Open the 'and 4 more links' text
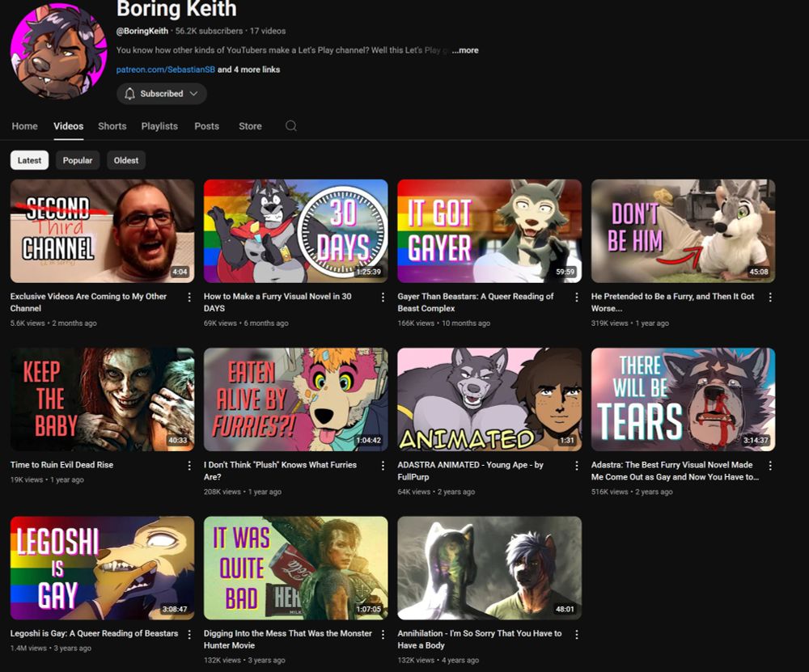 pyautogui.click(x=248, y=70)
